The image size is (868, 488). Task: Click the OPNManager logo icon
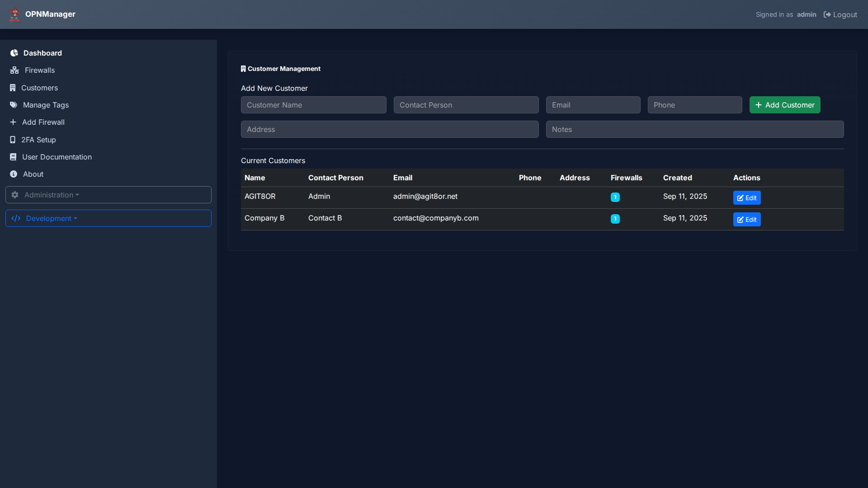point(14,14)
